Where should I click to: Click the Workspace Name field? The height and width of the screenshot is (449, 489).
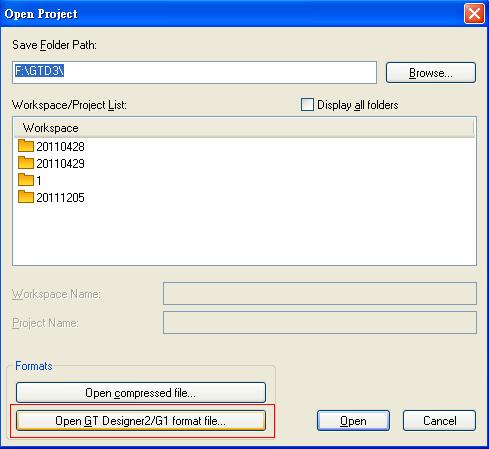pyautogui.click(x=320, y=293)
